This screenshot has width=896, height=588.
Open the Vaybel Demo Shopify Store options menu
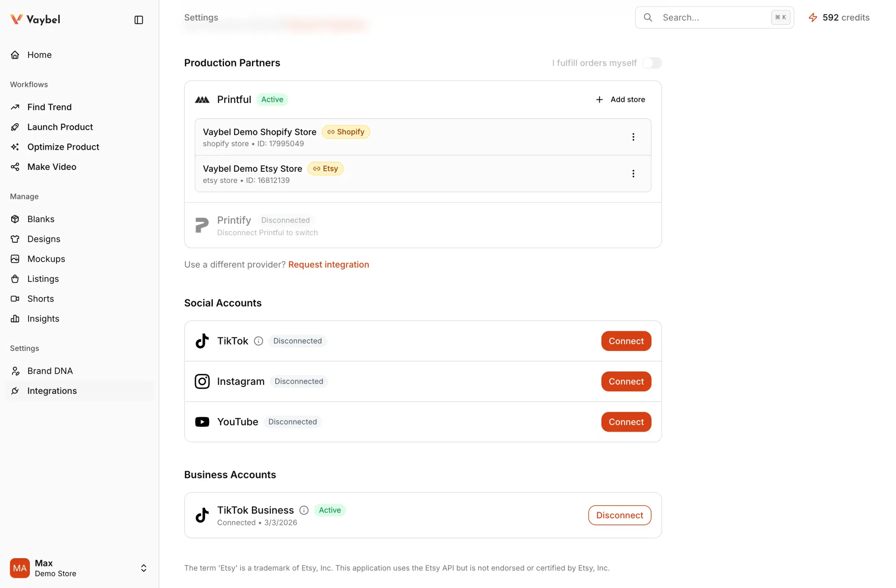[x=633, y=137]
